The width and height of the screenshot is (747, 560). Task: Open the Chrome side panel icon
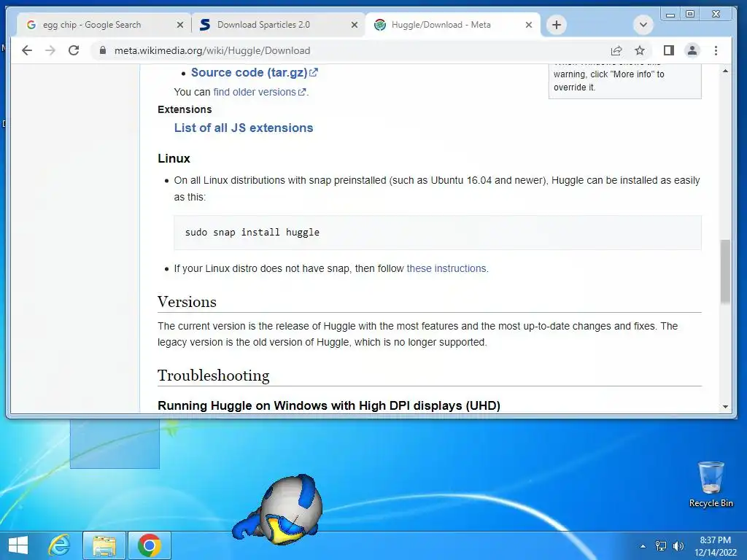pyautogui.click(x=668, y=50)
